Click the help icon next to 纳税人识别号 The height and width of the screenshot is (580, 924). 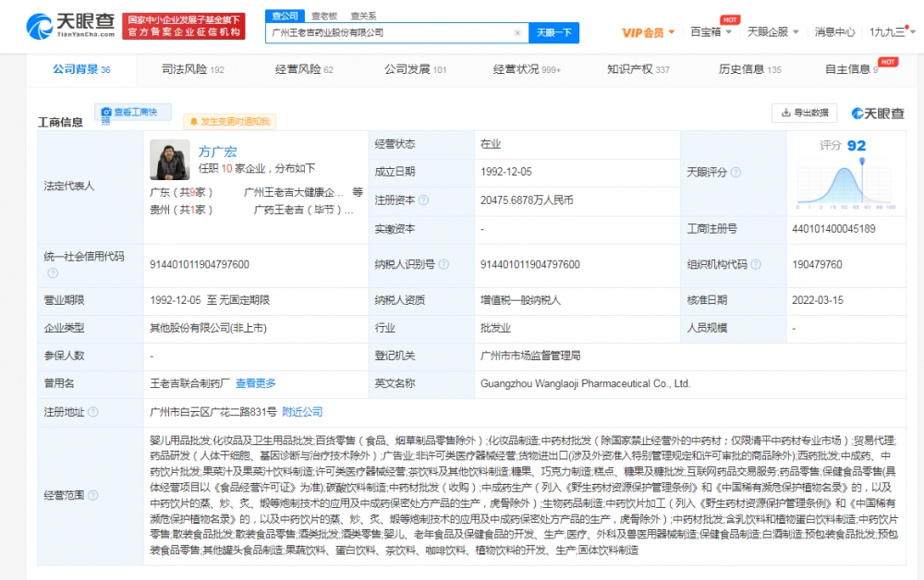(x=444, y=264)
